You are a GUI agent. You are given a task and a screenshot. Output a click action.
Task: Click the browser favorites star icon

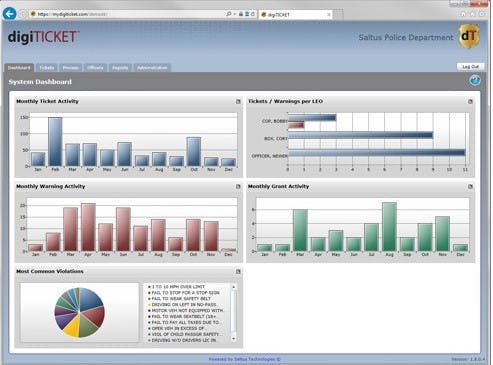473,14
